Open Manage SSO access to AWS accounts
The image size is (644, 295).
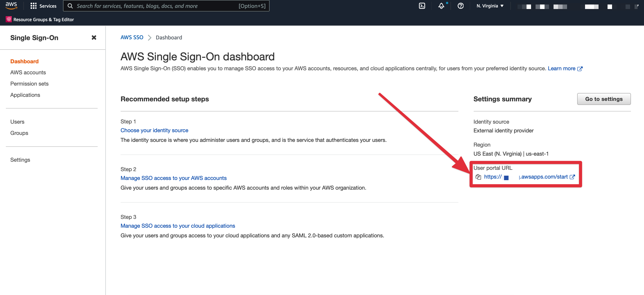173,178
